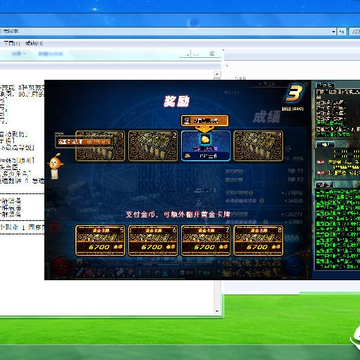Screen dimensions: 360x360
Task: Click the orange player name tag above card 3
Action: pyautogui.click(x=205, y=121)
